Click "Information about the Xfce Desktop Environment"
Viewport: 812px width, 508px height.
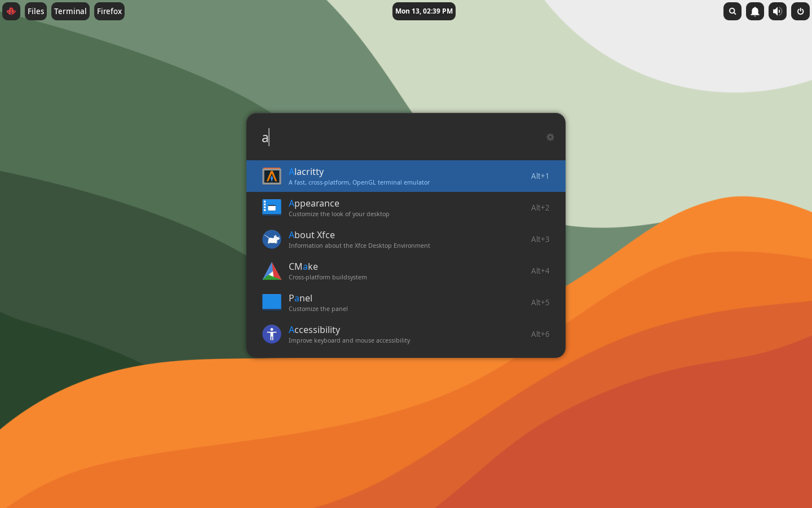pos(359,246)
